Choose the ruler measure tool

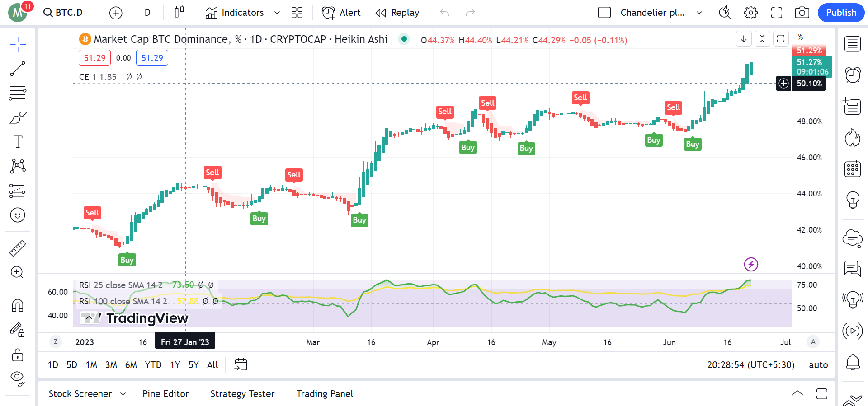pos(18,248)
